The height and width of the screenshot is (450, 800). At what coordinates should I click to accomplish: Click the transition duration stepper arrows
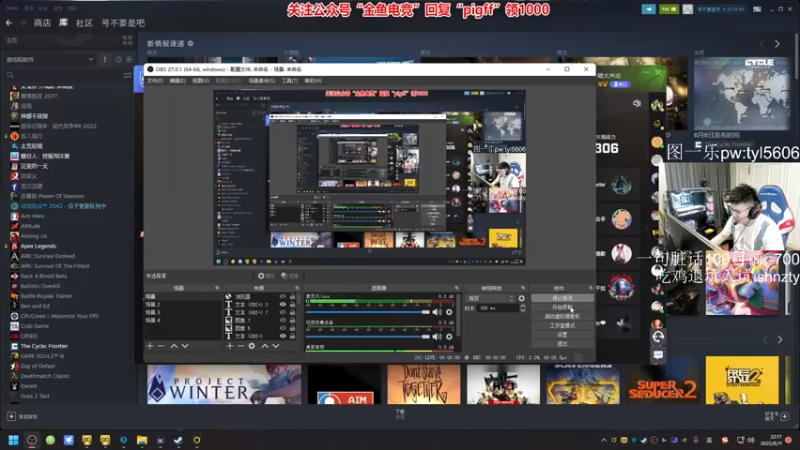pos(522,308)
